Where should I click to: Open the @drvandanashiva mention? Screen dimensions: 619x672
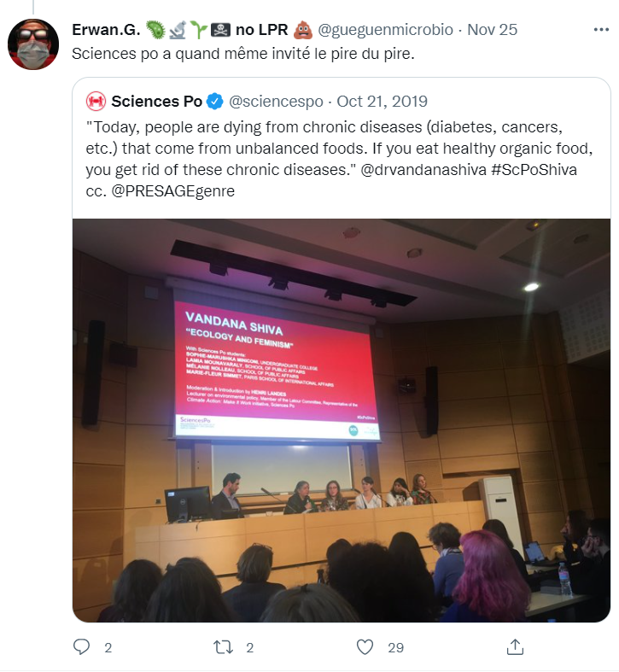click(x=423, y=170)
